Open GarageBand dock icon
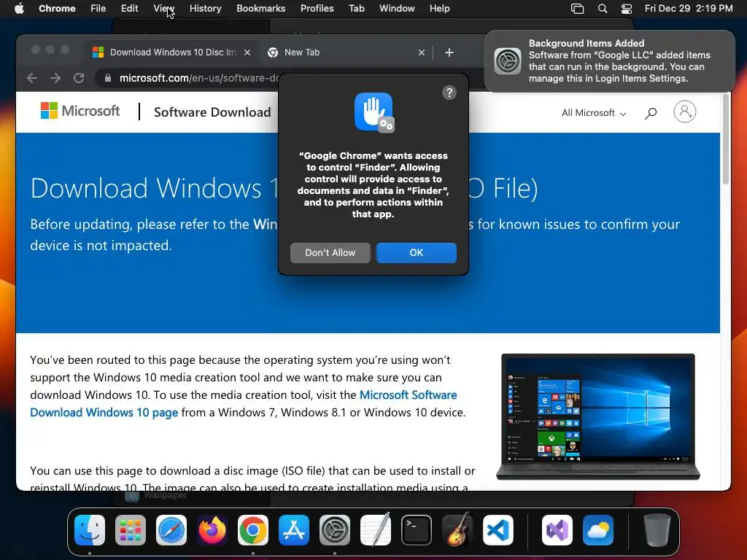 (x=457, y=530)
